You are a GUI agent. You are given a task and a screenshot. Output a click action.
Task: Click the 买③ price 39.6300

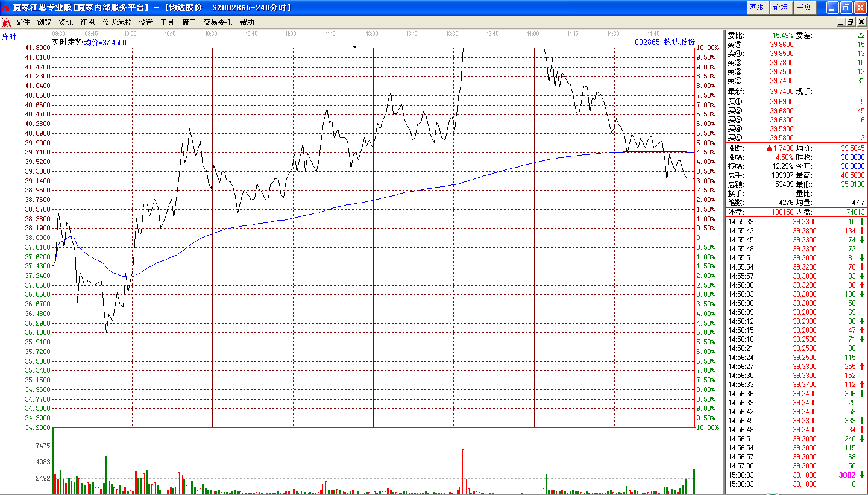[782, 120]
